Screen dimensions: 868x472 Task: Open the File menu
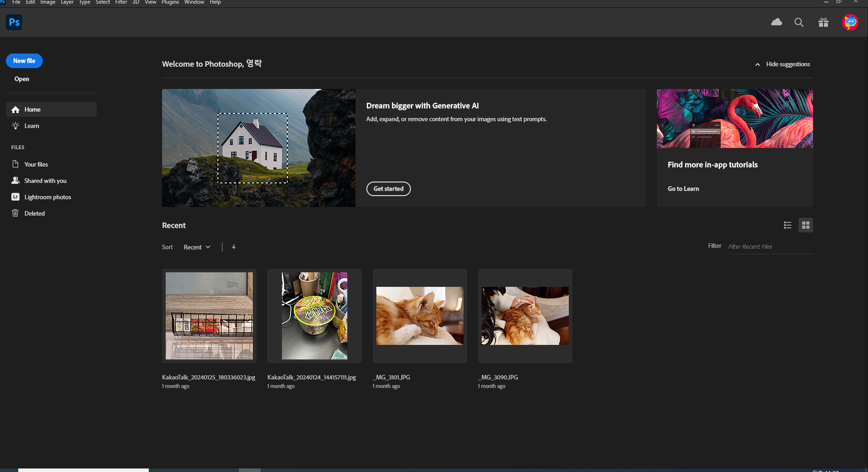point(16,2)
